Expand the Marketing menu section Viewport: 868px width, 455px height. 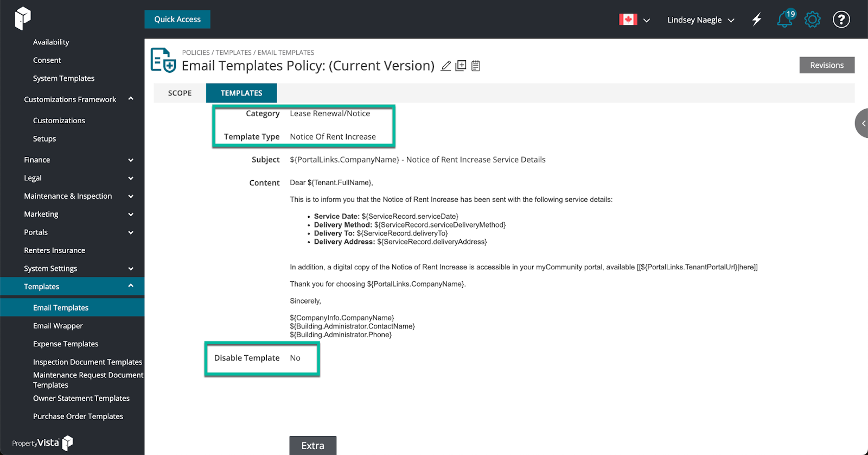[131, 214]
